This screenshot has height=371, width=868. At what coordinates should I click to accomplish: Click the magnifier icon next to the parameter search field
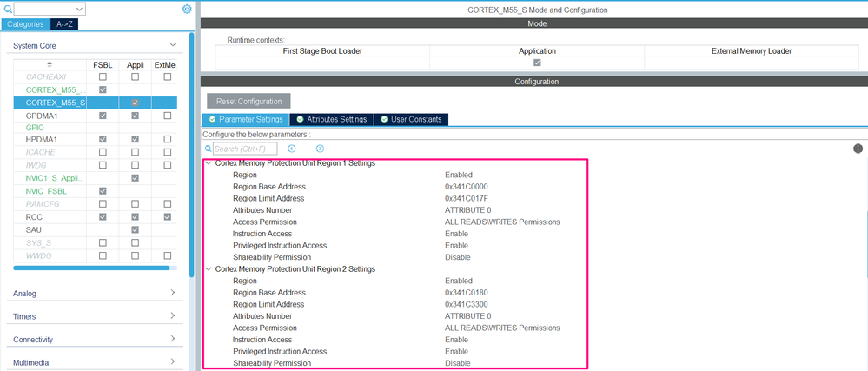click(209, 149)
